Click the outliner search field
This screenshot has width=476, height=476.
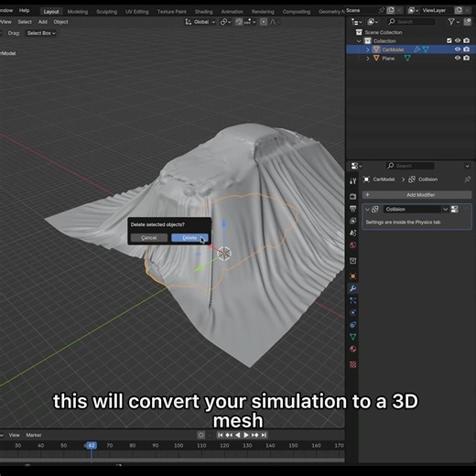(x=411, y=22)
